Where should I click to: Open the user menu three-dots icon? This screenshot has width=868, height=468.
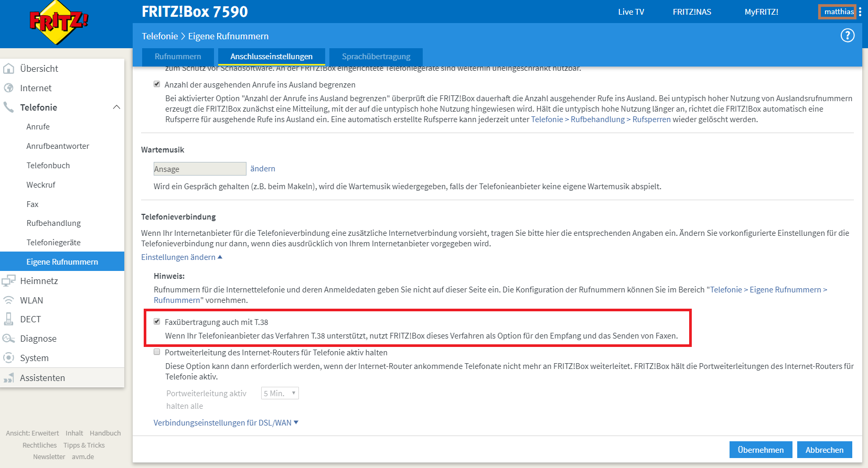click(860, 12)
